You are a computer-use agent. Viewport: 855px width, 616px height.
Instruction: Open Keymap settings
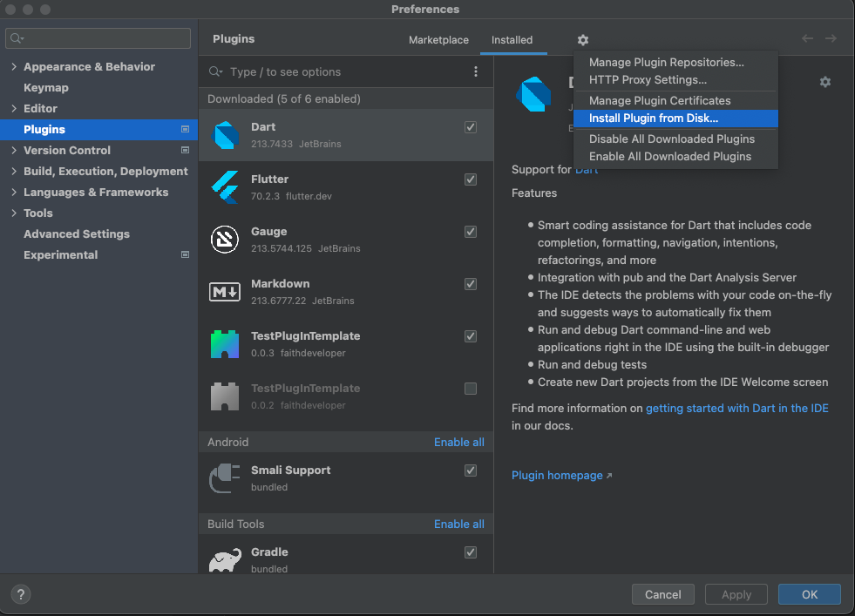pyautogui.click(x=46, y=88)
